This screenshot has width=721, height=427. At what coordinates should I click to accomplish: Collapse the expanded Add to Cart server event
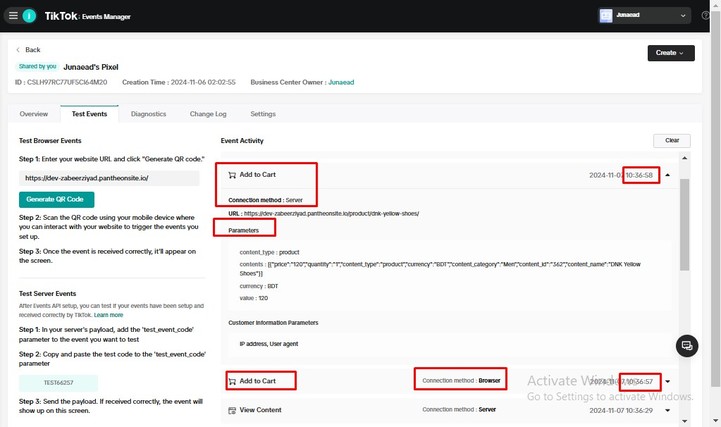(x=667, y=175)
